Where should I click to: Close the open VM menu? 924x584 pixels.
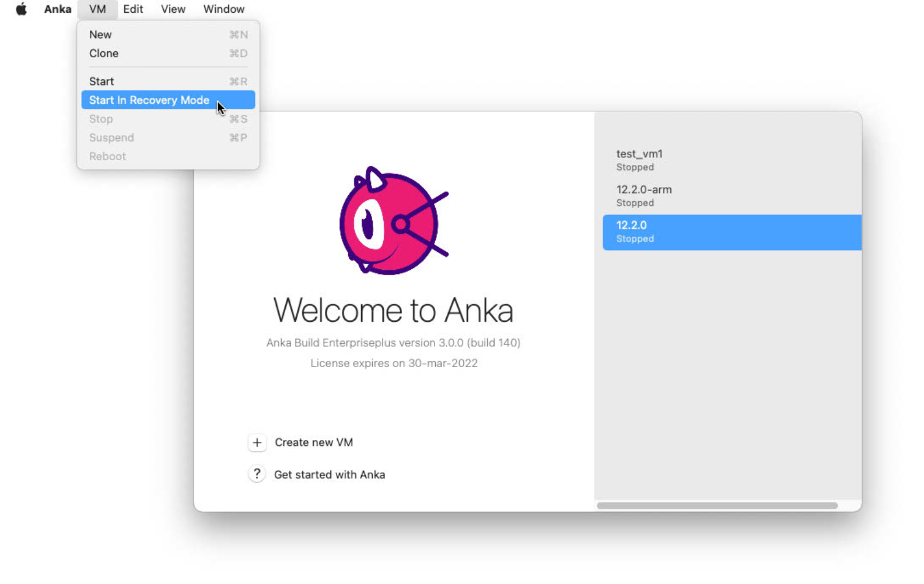coord(97,9)
